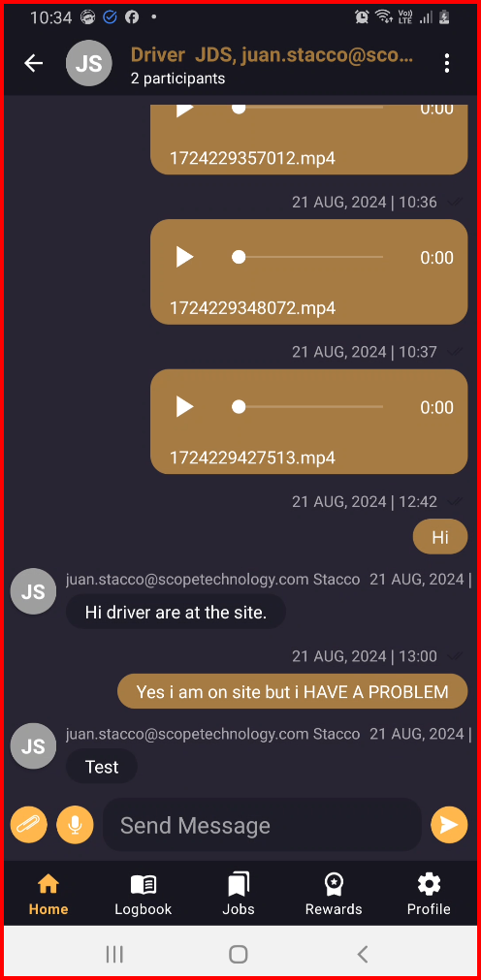
Task: Tap the microphone voice record icon
Action: [x=75, y=825]
